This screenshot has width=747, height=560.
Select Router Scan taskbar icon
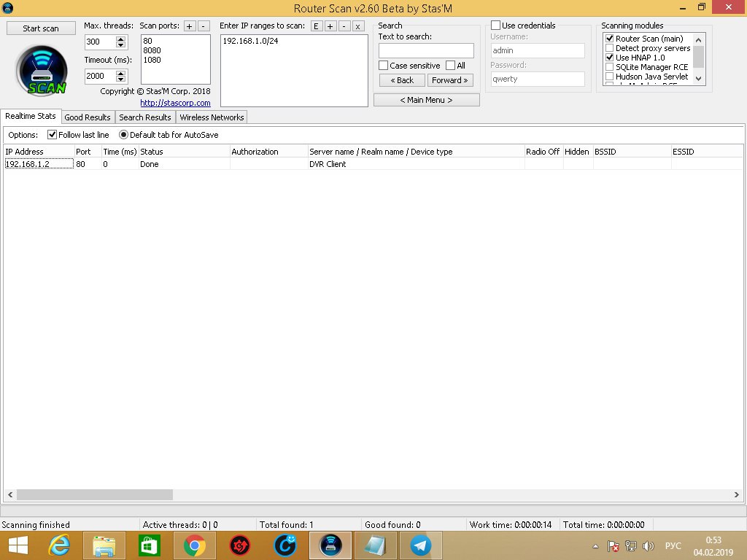tap(330, 545)
